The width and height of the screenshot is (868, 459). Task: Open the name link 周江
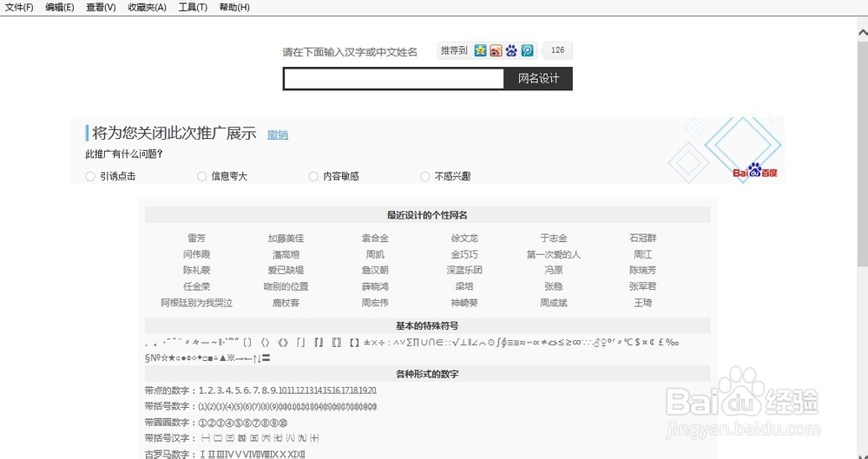(x=642, y=255)
